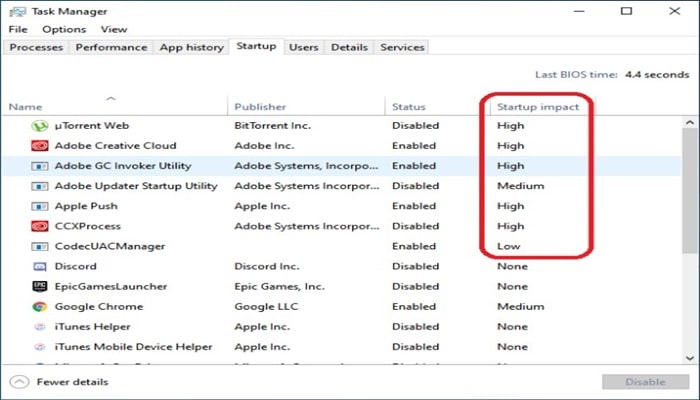
Task: Click the Adobe Creative Cloud icon
Action: [40, 146]
